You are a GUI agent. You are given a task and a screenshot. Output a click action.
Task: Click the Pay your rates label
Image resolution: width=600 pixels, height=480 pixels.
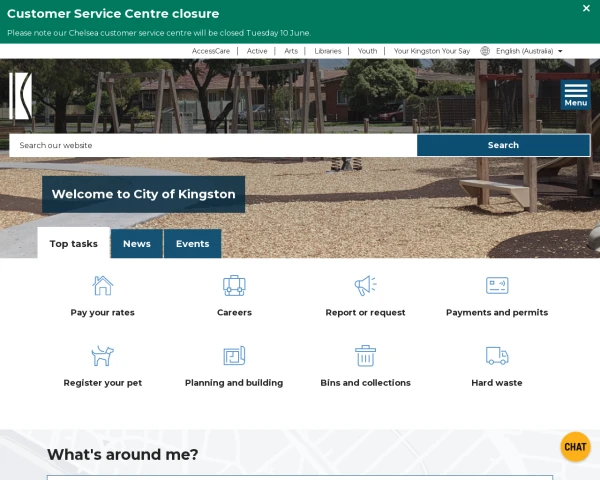tap(103, 313)
